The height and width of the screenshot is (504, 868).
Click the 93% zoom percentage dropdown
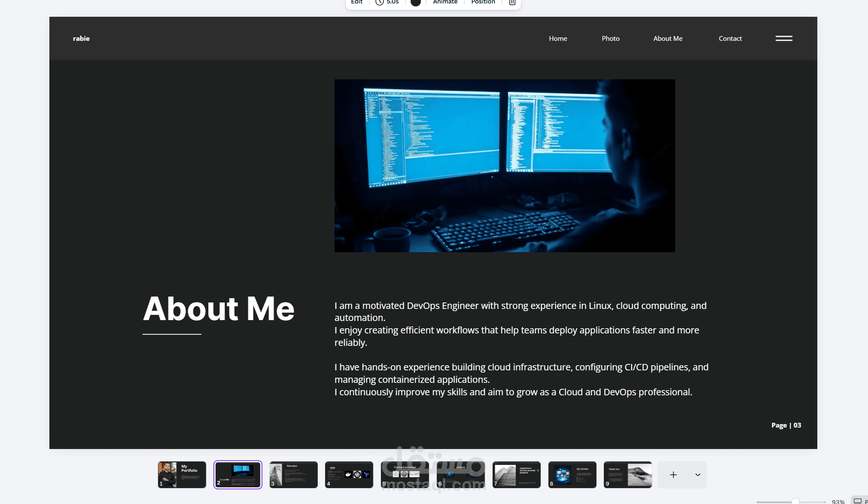click(x=838, y=501)
